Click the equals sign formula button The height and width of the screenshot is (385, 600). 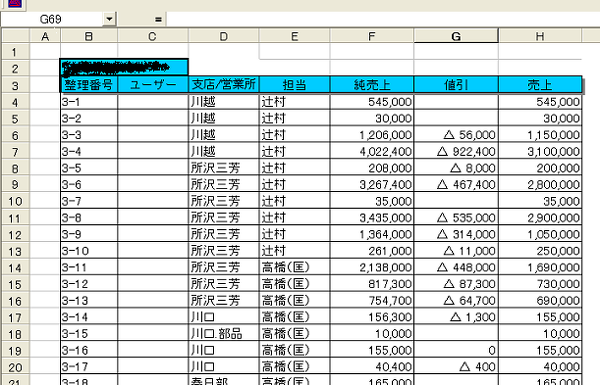(158, 19)
